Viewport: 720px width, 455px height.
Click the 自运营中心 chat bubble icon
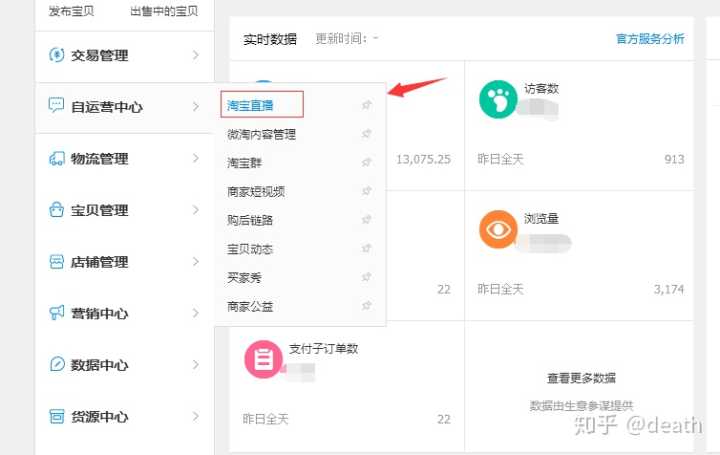(x=56, y=106)
